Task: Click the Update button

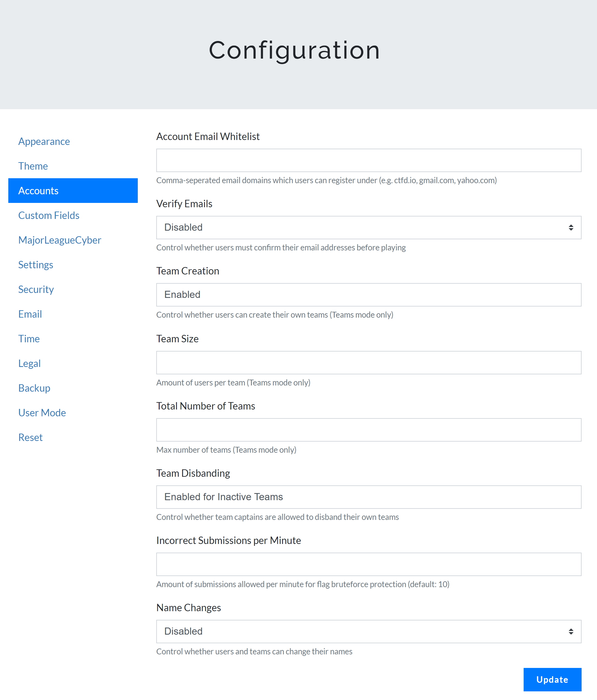Action: tap(552, 679)
